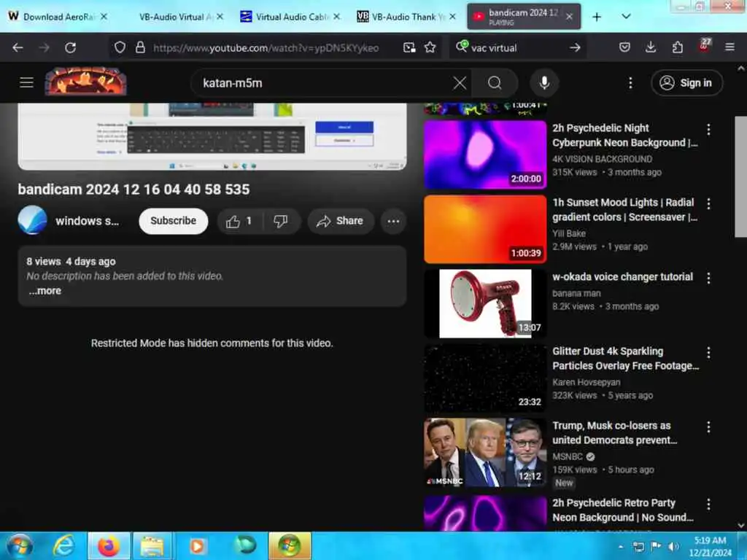
Task: Open a new browser tab
Action: [597, 17]
